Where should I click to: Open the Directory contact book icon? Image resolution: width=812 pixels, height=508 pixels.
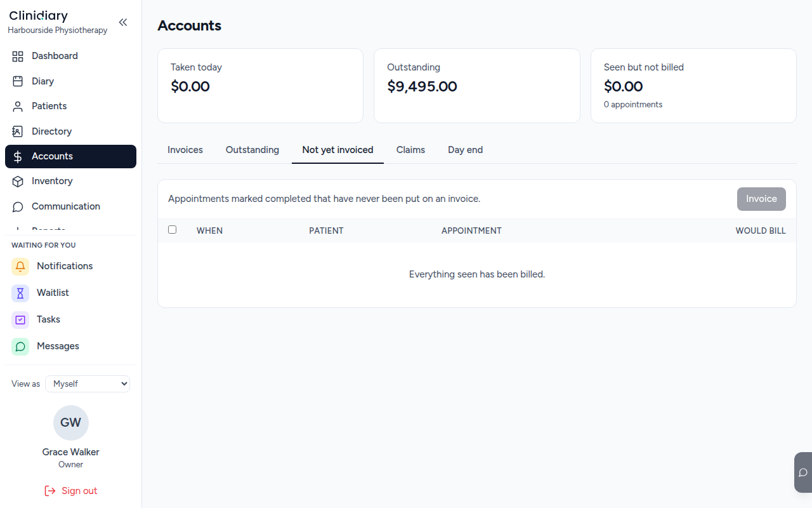(18, 131)
